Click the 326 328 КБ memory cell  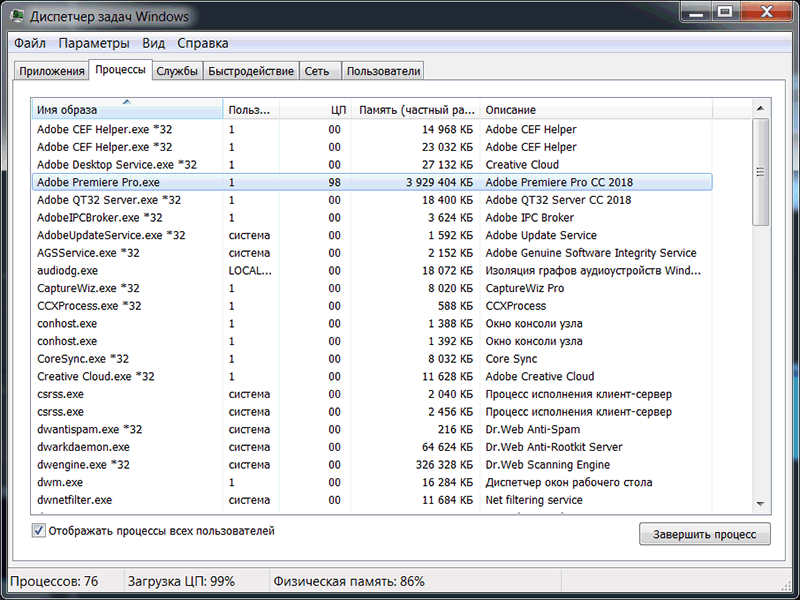[x=444, y=465]
